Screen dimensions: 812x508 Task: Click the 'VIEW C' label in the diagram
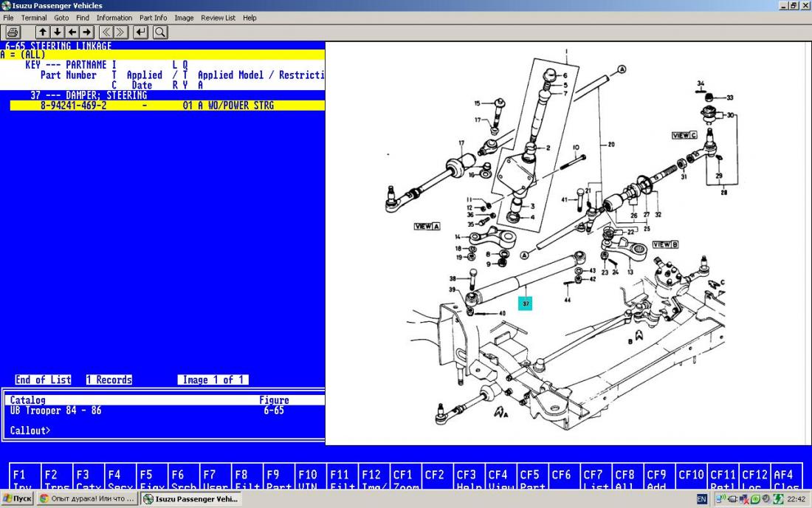coord(684,135)
